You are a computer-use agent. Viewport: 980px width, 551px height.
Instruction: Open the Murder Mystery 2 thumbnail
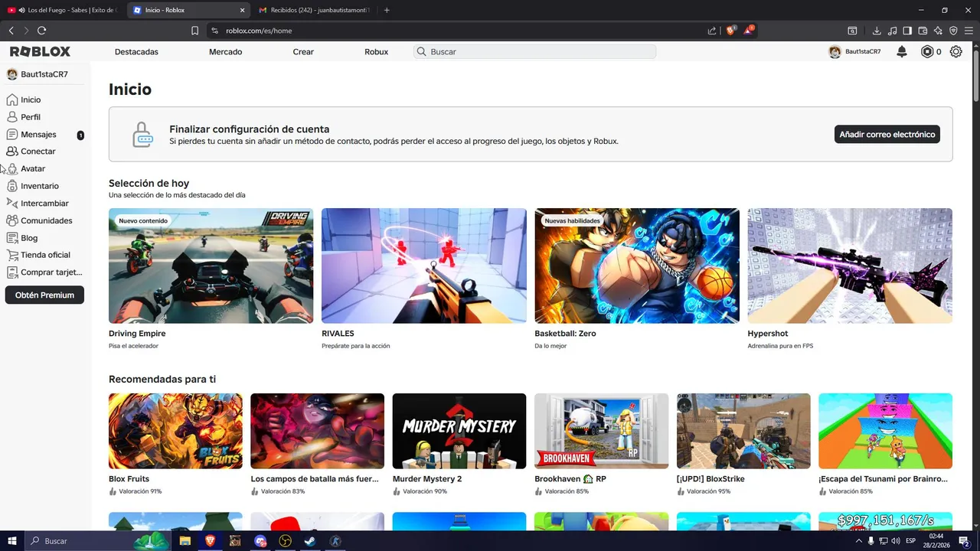tap(459, 431)
